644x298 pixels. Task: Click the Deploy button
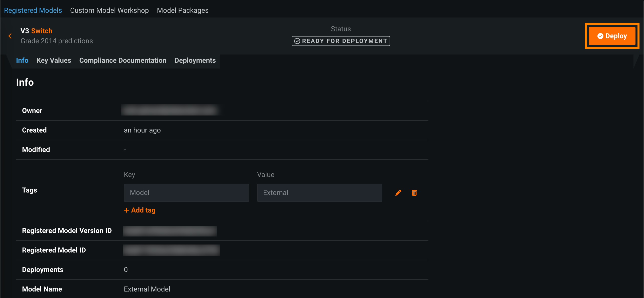tap(612, 36)
